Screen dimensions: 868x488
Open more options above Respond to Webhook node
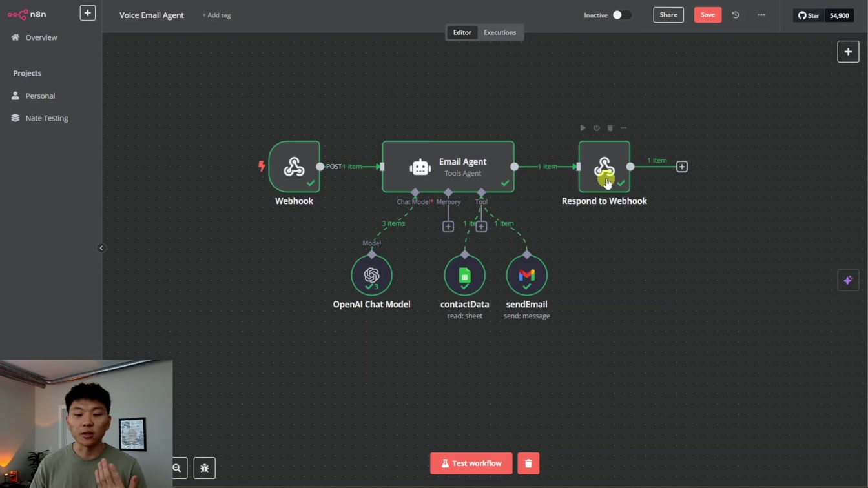click(623, 128)
